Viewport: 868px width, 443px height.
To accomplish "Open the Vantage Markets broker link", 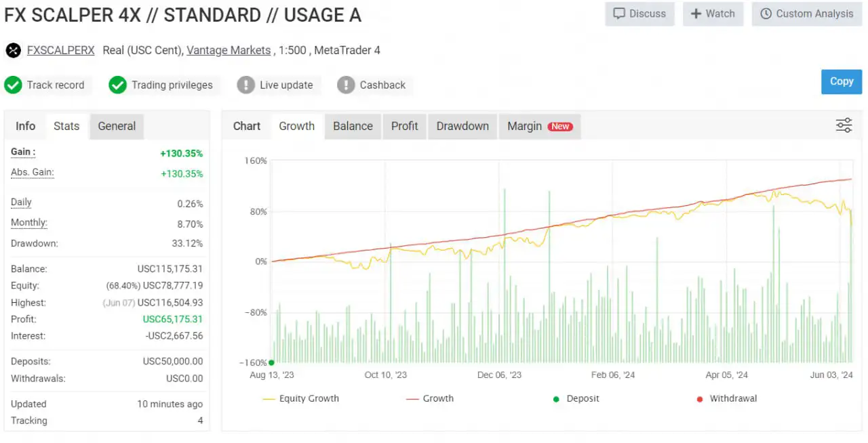I will pyautogui.click(x=229, y=50).
